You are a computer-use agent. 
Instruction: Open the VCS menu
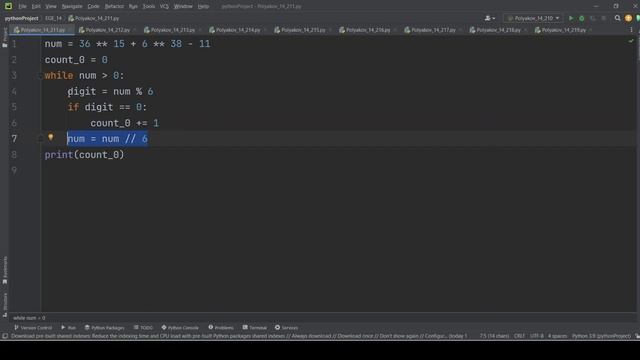164,7
